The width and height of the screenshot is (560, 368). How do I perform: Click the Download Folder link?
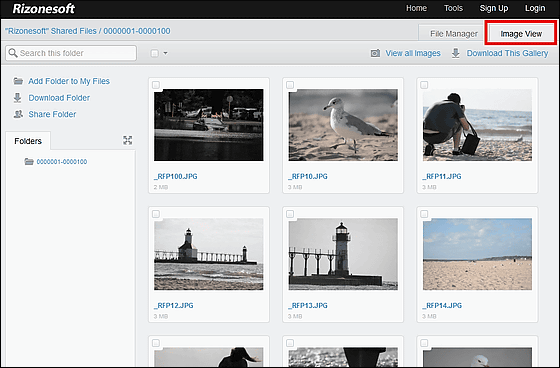[59, 98]
